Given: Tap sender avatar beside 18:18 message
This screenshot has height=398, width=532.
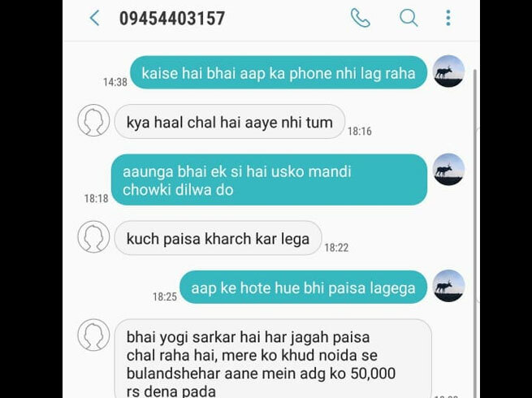Looking at the screenshot, I should (x=449, y=169).
